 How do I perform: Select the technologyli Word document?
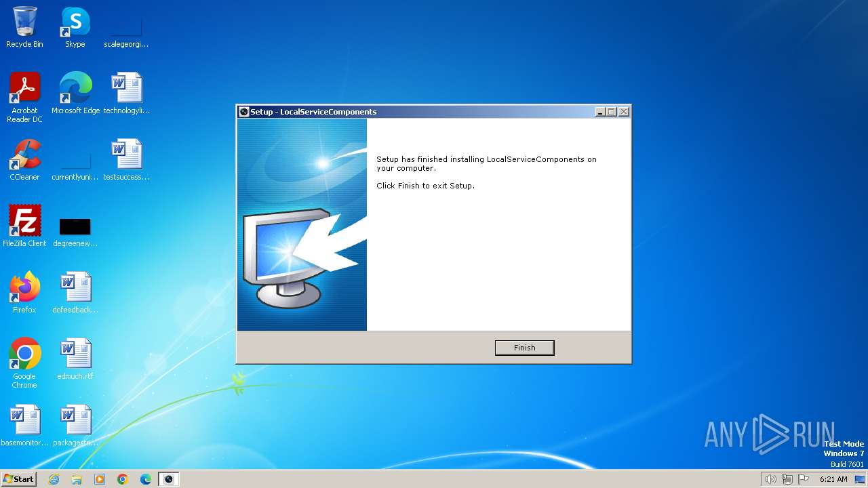coord(126,94)
